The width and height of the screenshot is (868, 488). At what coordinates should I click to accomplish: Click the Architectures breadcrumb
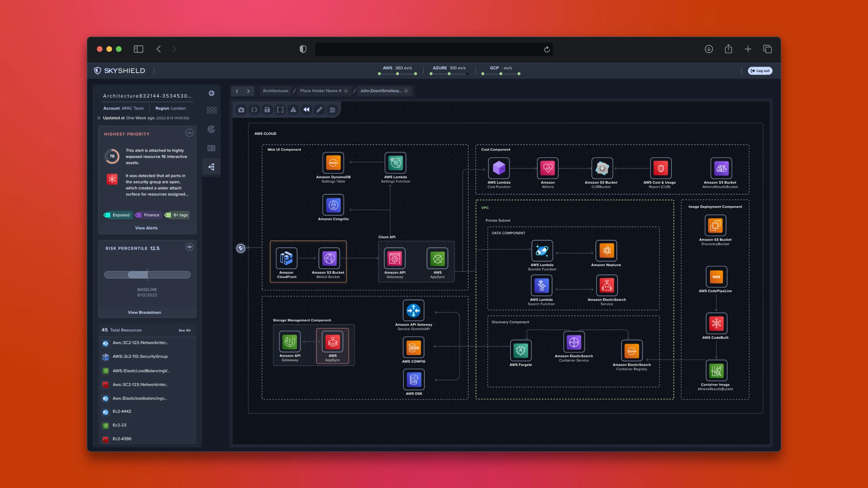tap(276, 91)
